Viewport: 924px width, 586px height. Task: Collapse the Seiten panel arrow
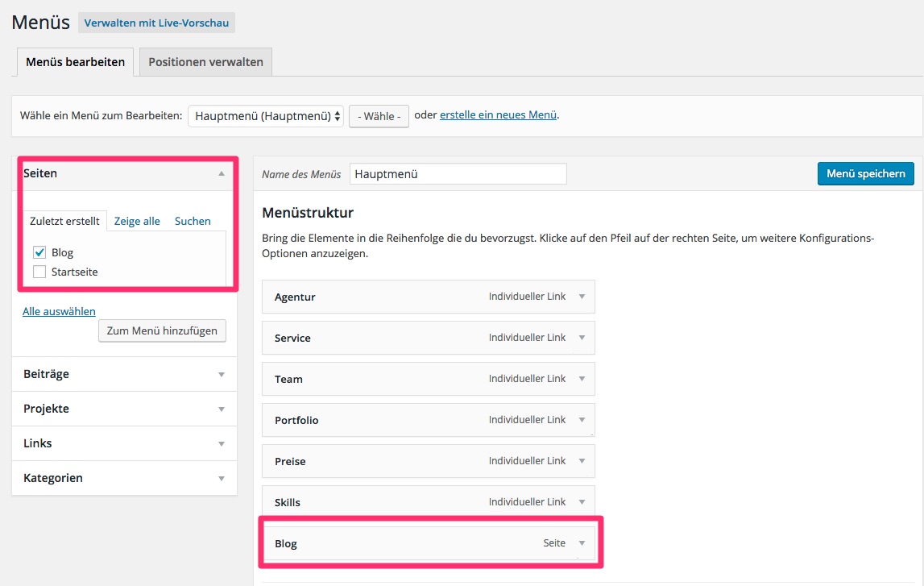222,173
